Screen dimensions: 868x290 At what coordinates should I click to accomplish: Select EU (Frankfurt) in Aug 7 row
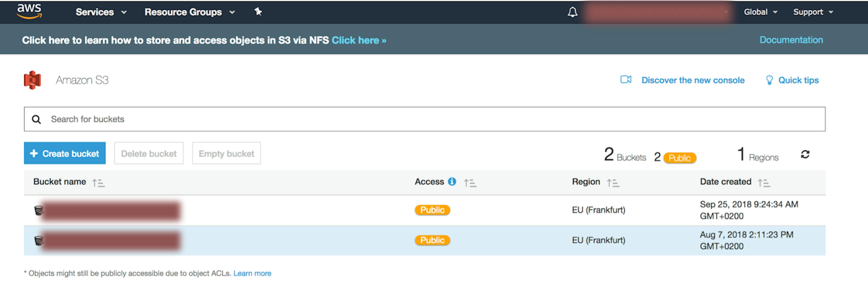point(598,241)
